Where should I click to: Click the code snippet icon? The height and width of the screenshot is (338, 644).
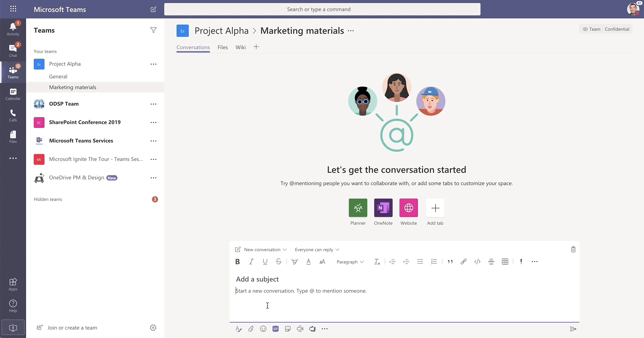click(x=477, y=262)
